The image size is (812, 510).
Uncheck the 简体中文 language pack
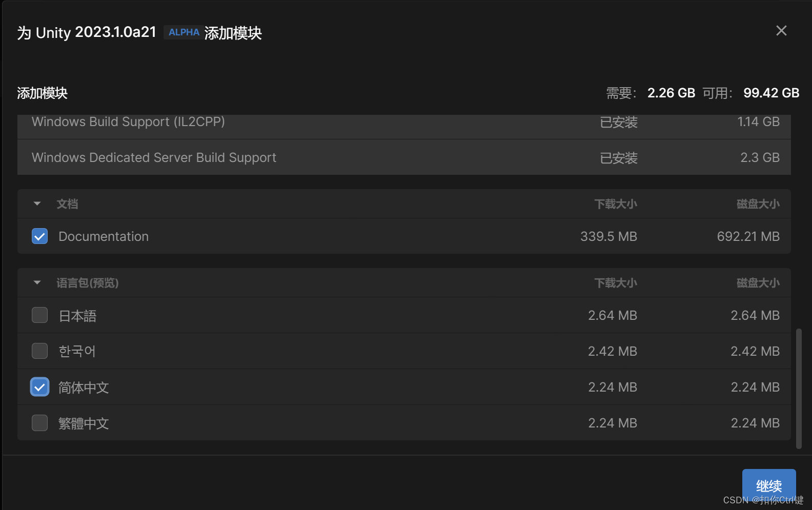[39, 387]
